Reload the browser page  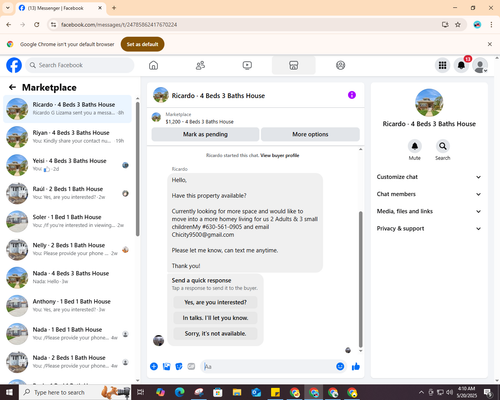[37, 25]
